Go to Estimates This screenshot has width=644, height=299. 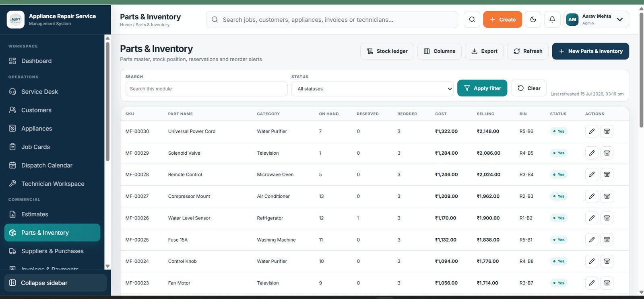(52, 214)
